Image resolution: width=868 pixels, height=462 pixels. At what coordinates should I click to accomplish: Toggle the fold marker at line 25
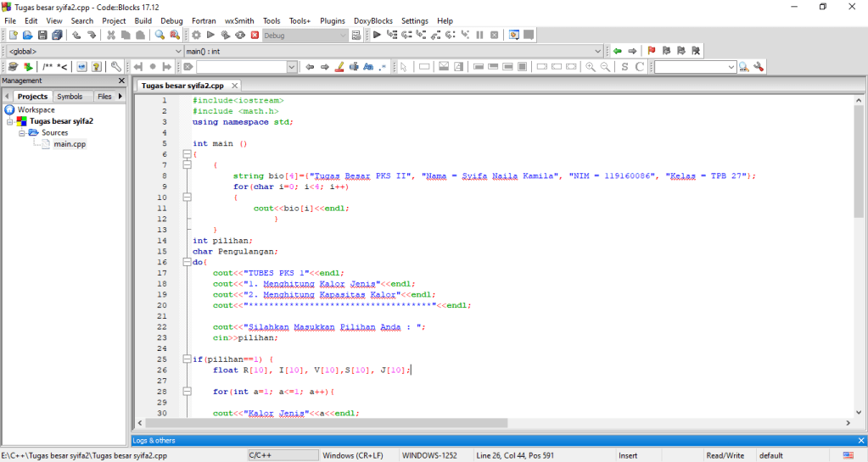[x=187, y=359]
